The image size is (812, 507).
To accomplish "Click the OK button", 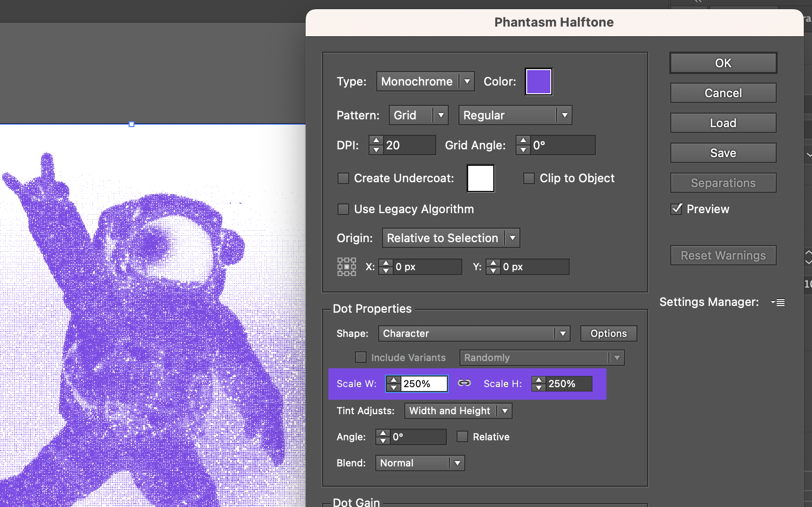I will 723,63.
